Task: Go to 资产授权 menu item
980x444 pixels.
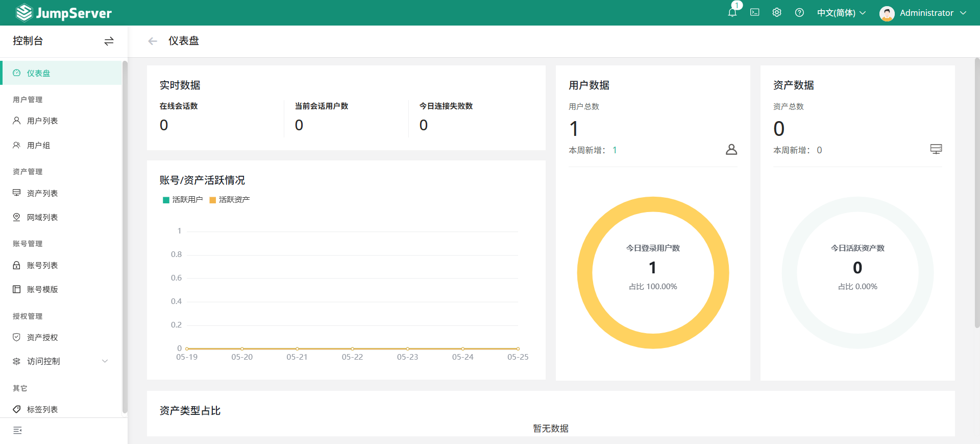Action: click(x=42, y=338)
